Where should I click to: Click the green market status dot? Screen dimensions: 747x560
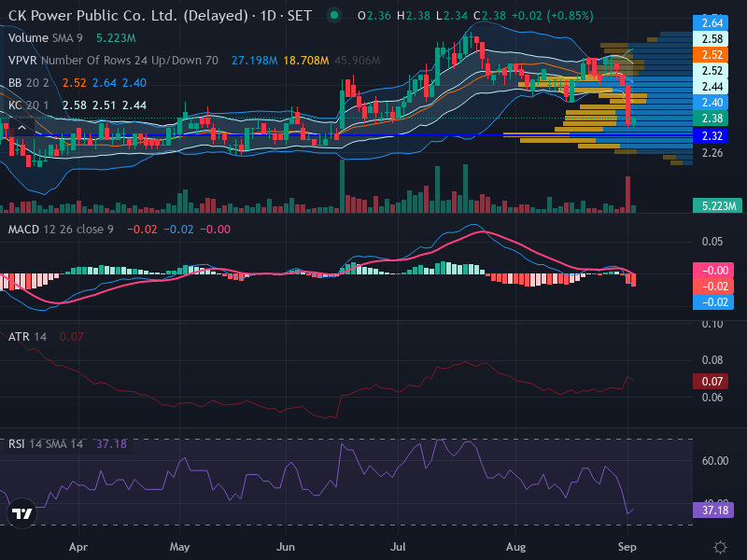point(334,16)
